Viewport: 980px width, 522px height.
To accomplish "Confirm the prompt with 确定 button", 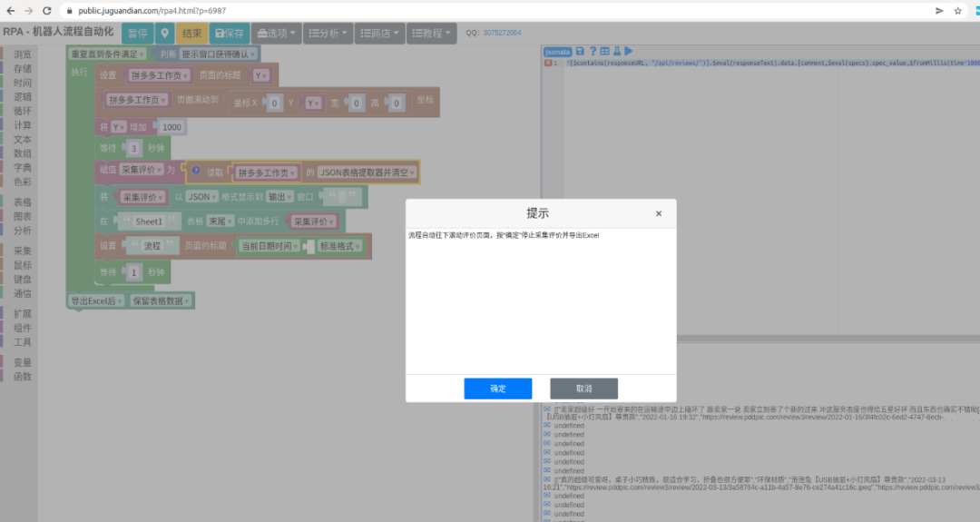I will 497,389.
